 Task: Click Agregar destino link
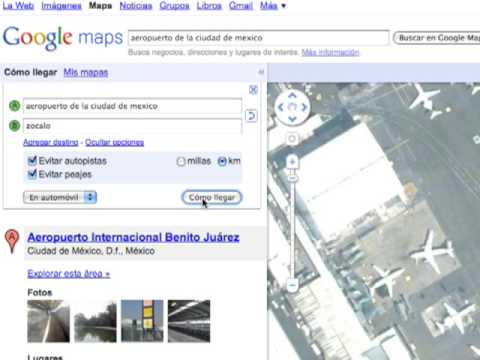click(x=51, y=142)
